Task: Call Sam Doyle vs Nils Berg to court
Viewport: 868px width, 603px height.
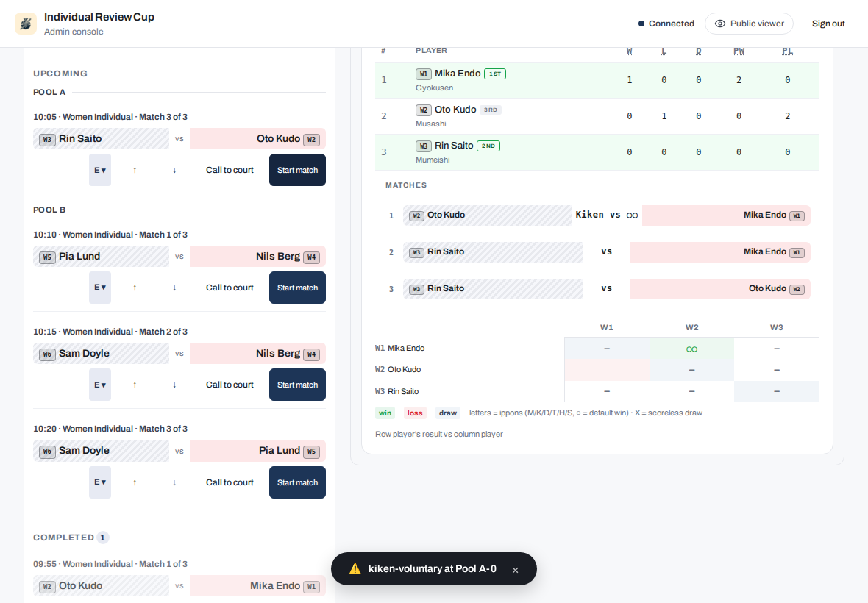Action: tap(230, 385)
